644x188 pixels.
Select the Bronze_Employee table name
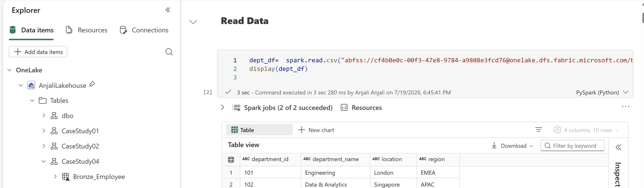[99, 177]
